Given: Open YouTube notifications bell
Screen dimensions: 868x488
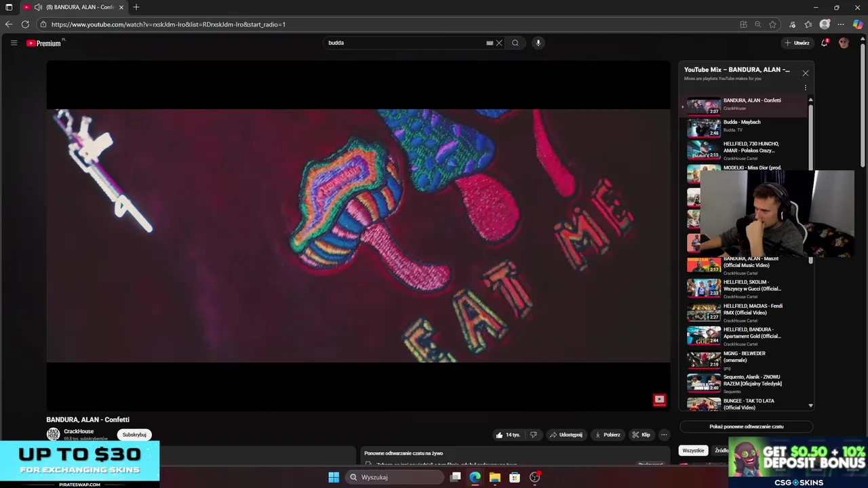Looking at the screenshot, I should pyautogui.click(x=825, y=43).
